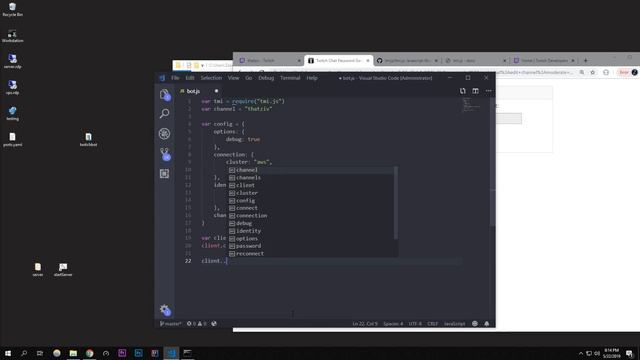The image size is (640, 360).
Task: Click the taskbar search magnifier
Action: (x=24, y=353)
